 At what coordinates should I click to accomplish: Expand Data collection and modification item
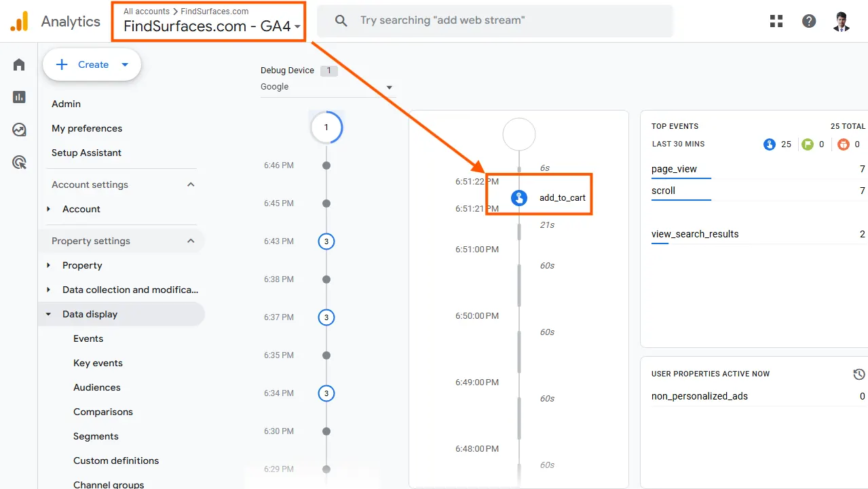48,290
